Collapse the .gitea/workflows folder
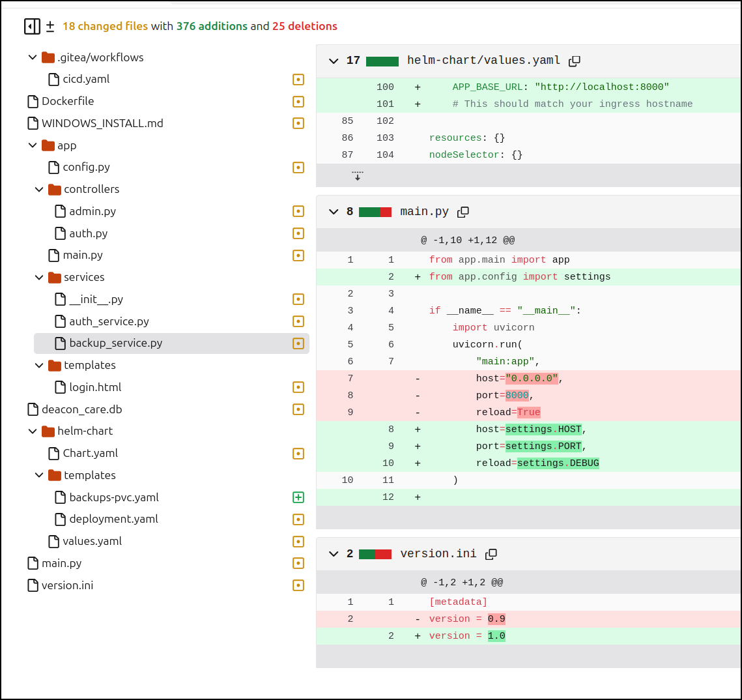This screenshot has width=742, height=700. click(33, 58)
